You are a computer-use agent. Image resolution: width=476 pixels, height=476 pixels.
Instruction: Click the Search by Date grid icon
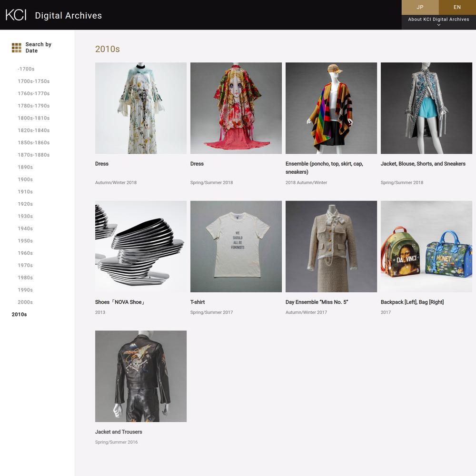[x=17, y=48]
